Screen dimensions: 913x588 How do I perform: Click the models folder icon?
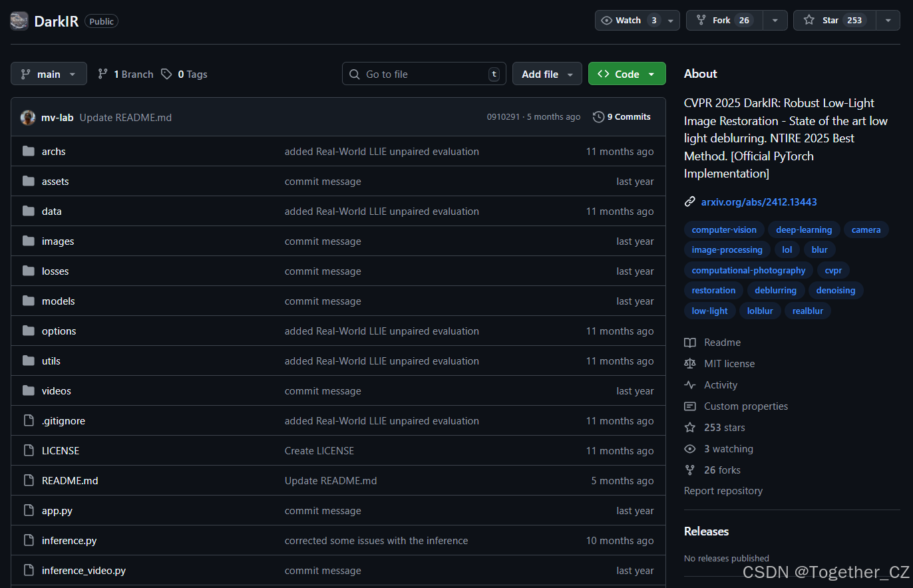28,301
